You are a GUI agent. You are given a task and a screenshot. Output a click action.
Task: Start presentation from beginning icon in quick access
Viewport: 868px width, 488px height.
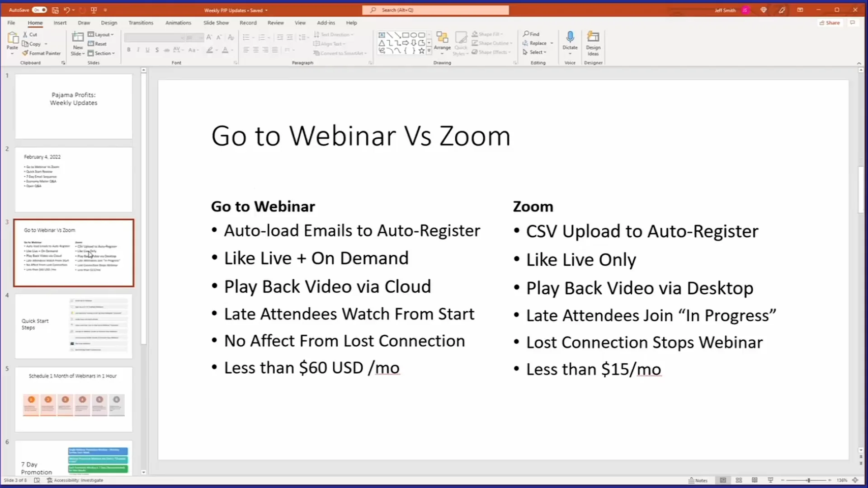94,10
